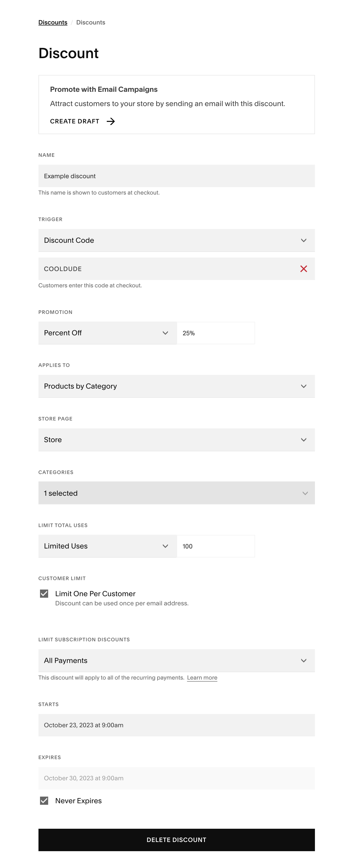Click the Trigger dropdown chevron icon

click(303, 240)
